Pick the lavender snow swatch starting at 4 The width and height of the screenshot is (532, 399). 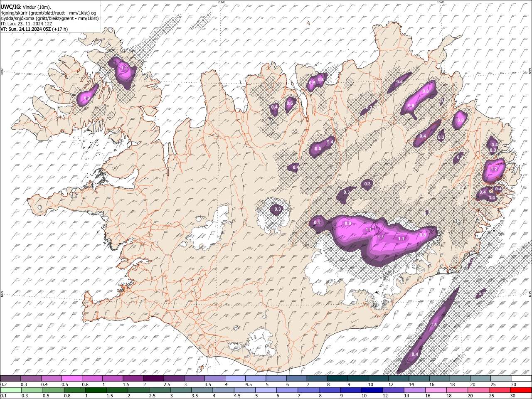(x=235, y=378)
